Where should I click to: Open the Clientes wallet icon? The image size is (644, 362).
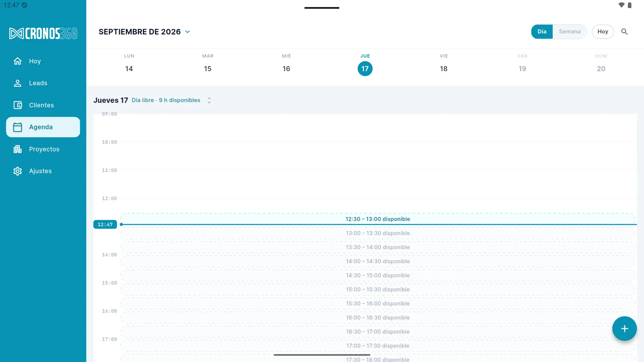tap(17, 105)
